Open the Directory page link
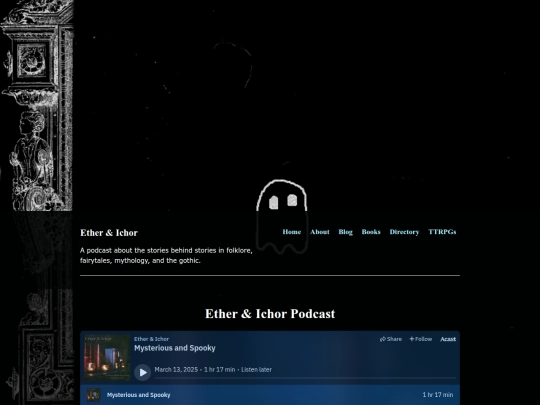Viewport: 540px width, 405px height. click(x=404, y=232)
